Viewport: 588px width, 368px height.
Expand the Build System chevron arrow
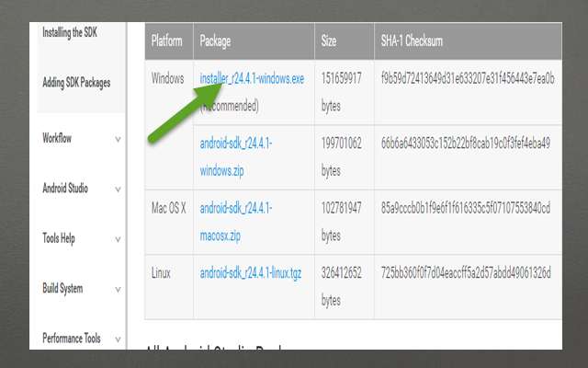pyautogui.click(x=118, y=289)
